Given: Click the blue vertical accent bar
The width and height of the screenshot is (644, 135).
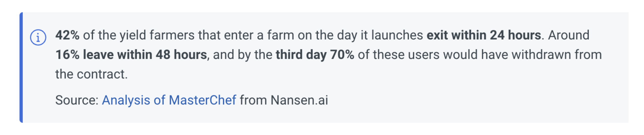Looking at the screenshot, I should (21, 67).
